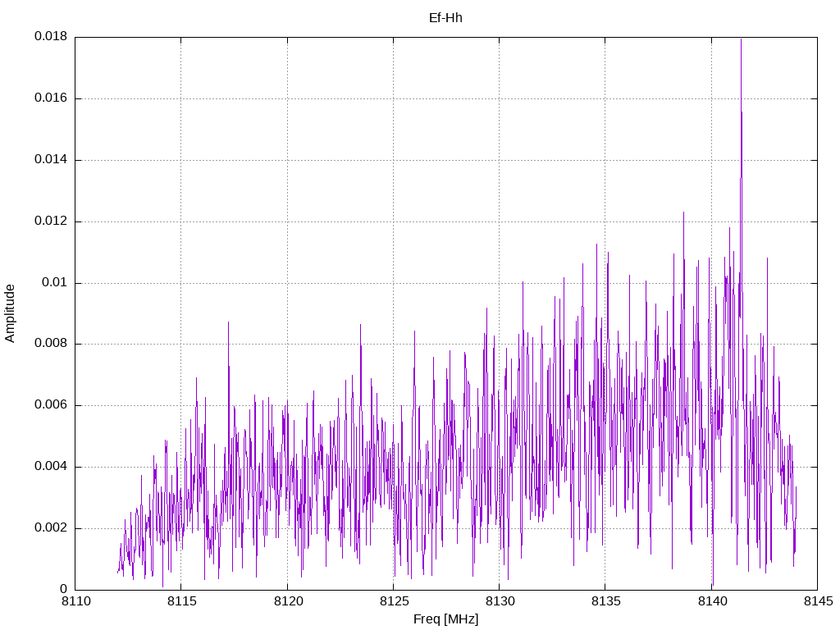Viewport: 840px width, 630px height.
Task: Click the Freq [MHz] axis label
Action: click(445, 619)
